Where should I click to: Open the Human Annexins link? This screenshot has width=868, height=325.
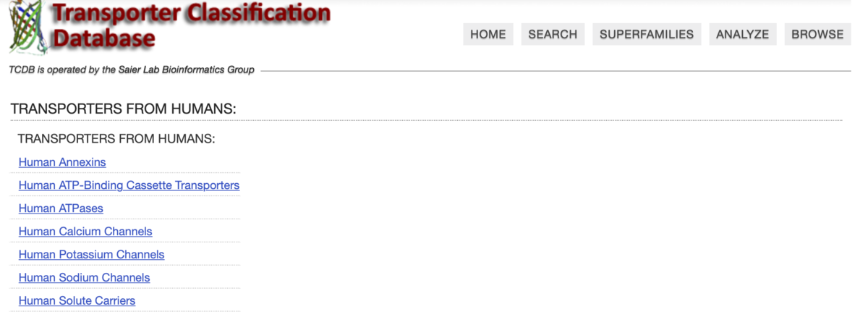[x=62, y=162]
